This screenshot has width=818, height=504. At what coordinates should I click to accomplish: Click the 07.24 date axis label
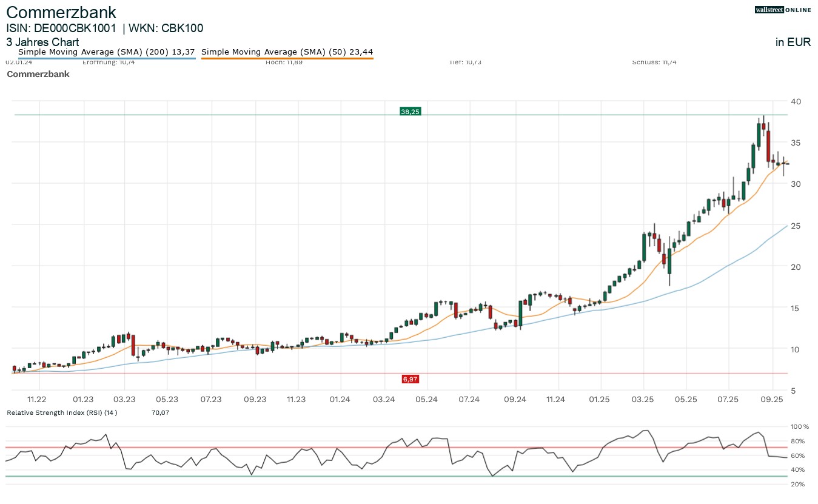coord(470,399)
